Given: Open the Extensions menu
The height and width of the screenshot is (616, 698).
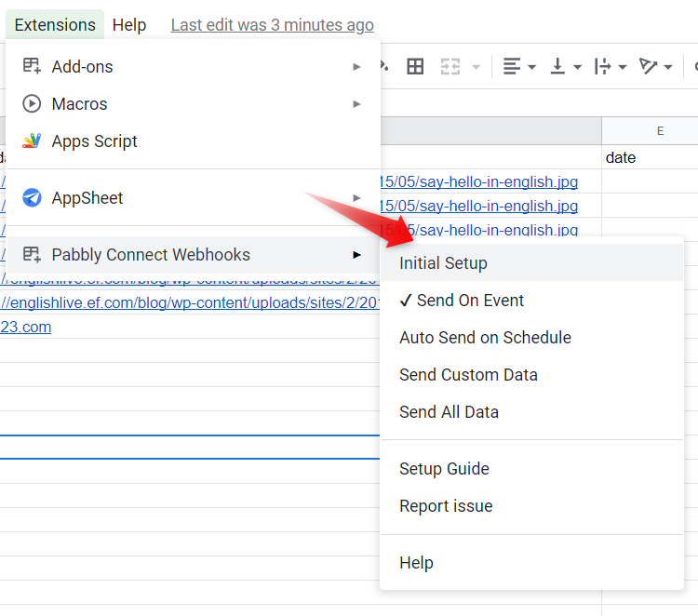Looking at the screenshot, I should pos(55,25).
